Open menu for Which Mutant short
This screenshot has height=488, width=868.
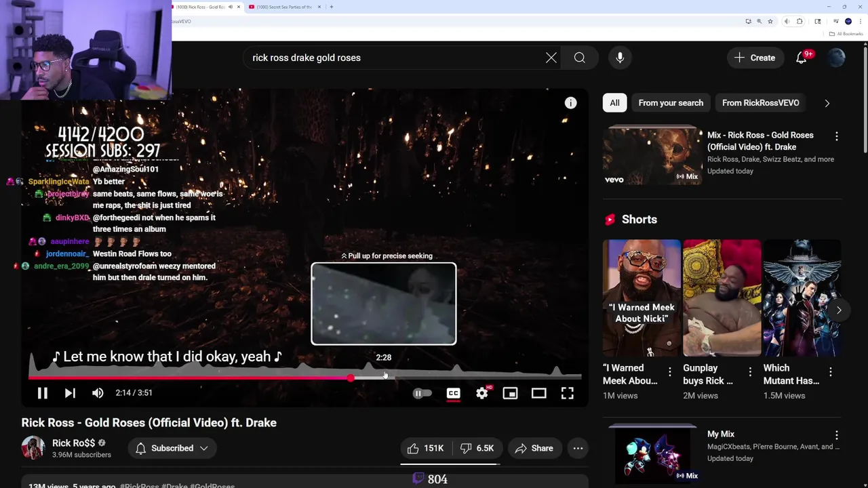pos(831,371)
